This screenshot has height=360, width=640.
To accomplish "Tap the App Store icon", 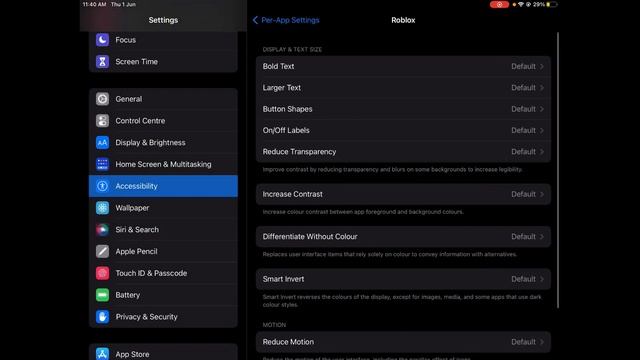I will (x=102, y=353).
